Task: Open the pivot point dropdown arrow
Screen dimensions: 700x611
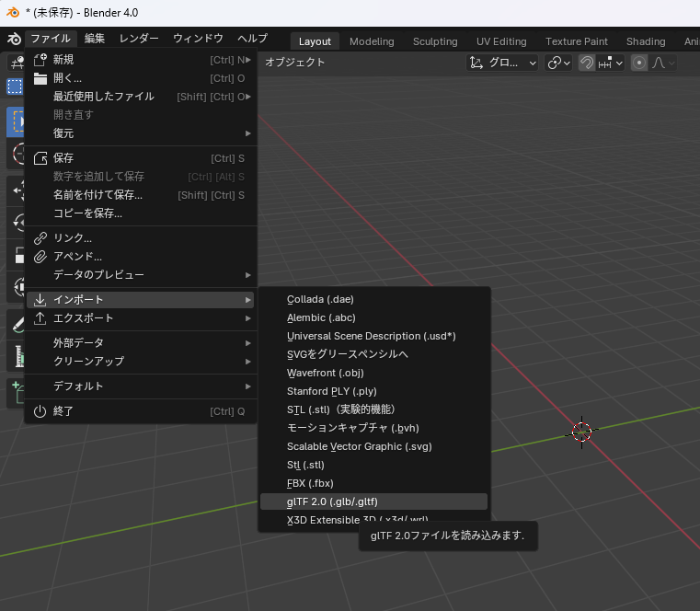Action: tap(567, 63)
